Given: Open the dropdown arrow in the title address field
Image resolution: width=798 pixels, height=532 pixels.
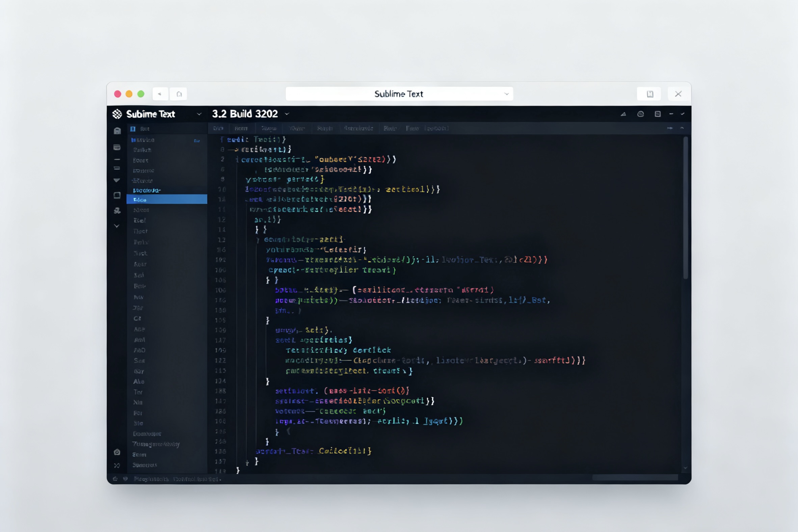Looking at the screenshot, I should (x=506, y=94).
